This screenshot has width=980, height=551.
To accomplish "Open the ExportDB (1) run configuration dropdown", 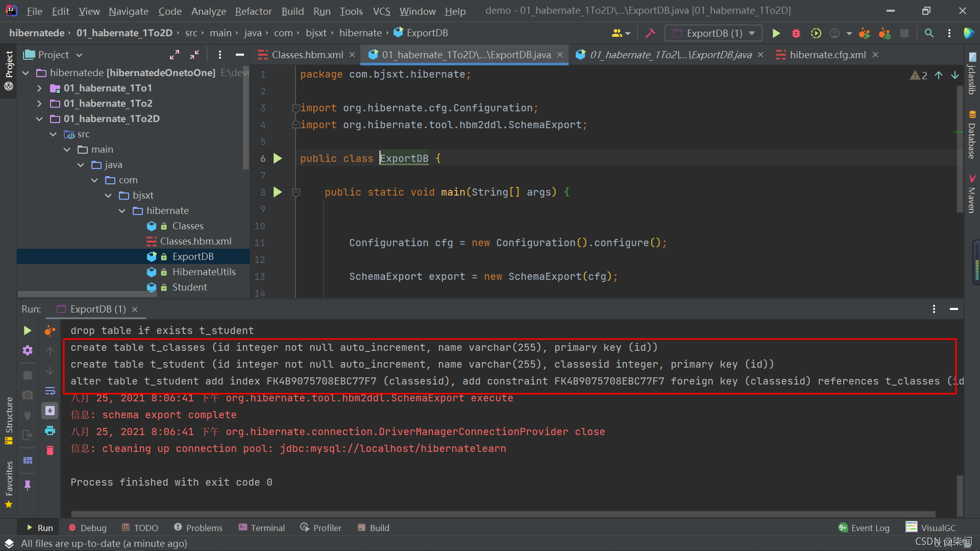I will click(714, 33).
